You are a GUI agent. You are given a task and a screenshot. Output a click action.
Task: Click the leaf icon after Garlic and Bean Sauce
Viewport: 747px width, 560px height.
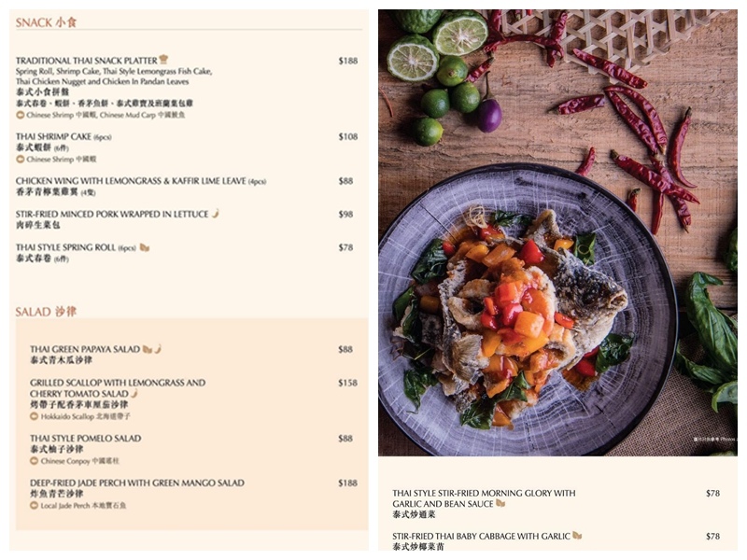click(x=500, y=503)
